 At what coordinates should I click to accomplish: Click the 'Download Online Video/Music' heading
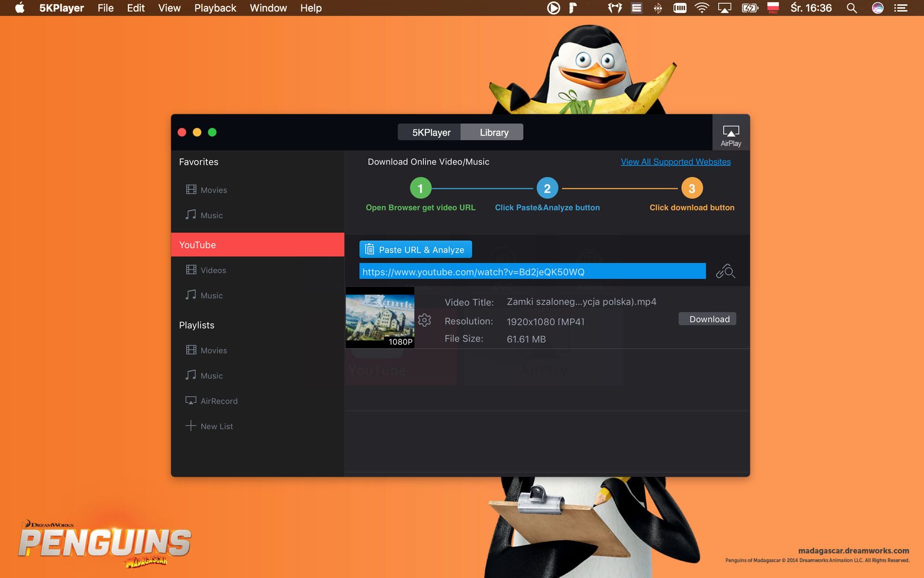pos(429,162)
